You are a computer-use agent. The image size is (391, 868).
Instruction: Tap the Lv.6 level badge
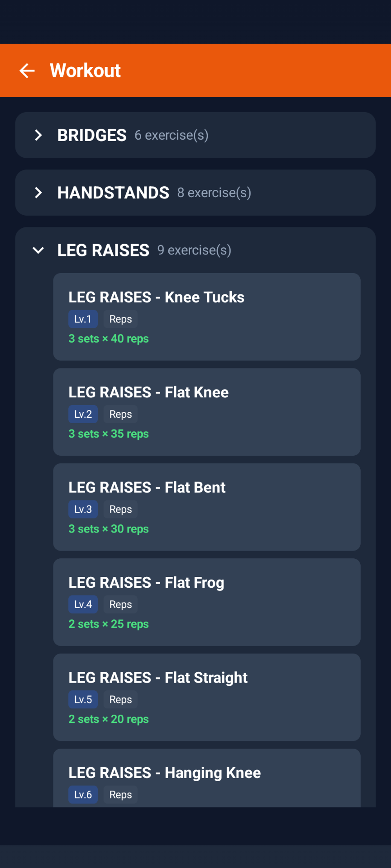click(83, 795)
